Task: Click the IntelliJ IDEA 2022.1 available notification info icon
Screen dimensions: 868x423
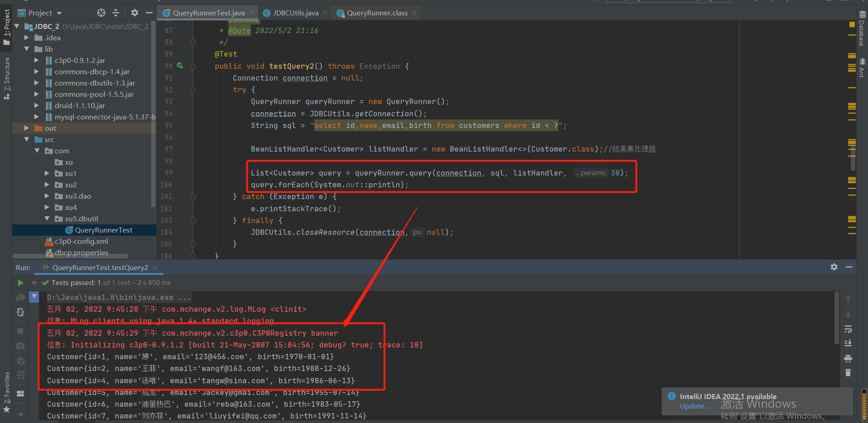Action: 672,396
